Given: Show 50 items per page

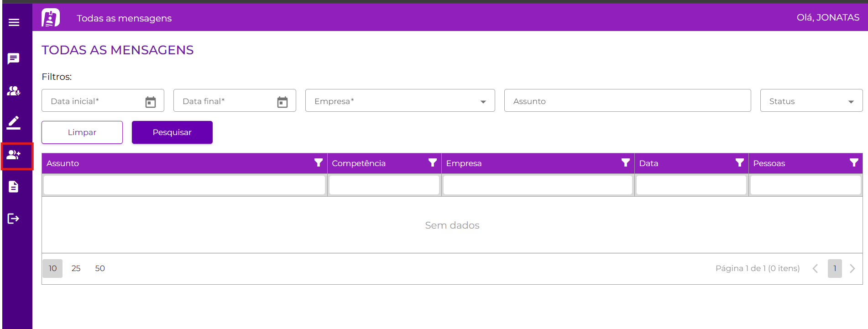Looking at the screenshot, I should (100, 268).
